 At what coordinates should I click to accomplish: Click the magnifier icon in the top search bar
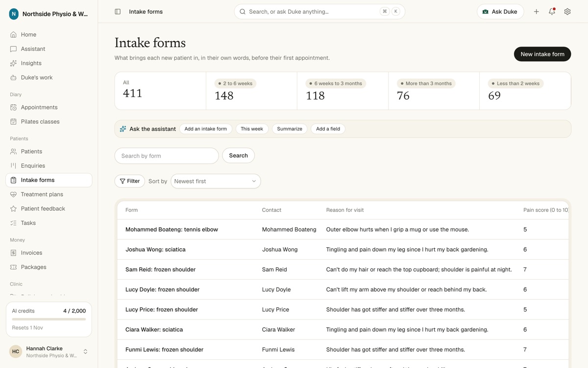point(243,12)
